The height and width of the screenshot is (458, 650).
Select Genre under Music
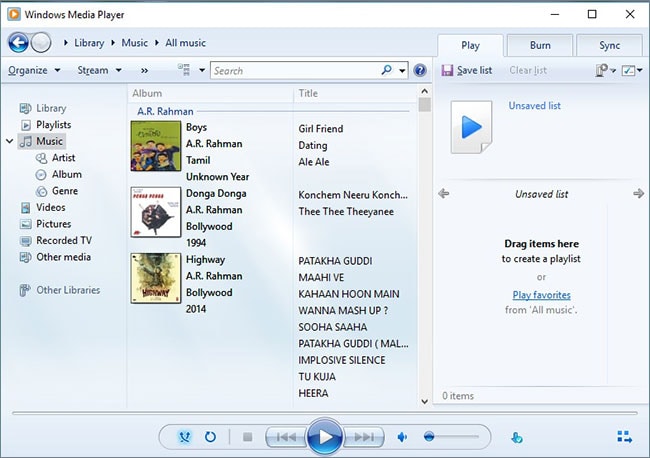[x=65, y=191]
